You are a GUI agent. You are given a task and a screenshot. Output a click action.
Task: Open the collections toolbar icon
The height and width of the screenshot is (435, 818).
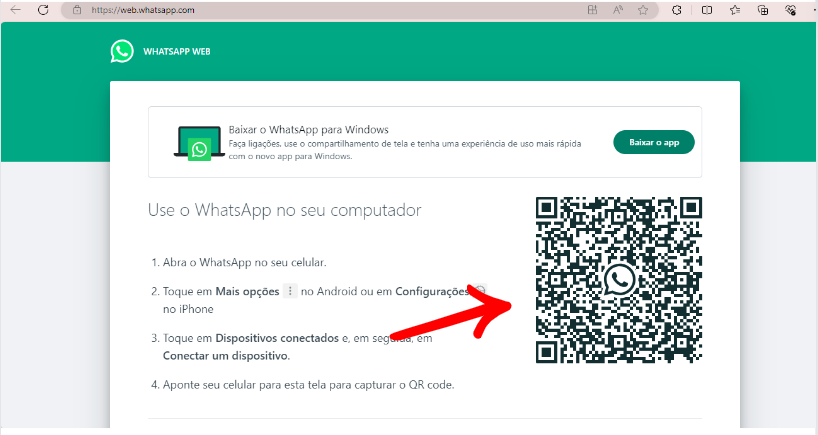tap(763, 9)
